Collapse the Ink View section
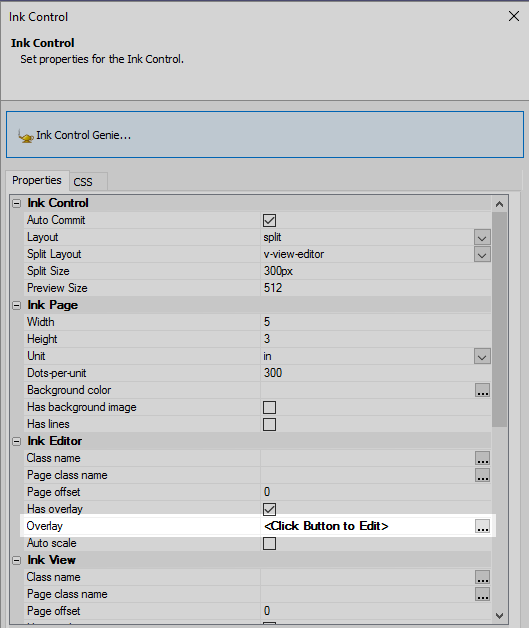529x628 pixels. [16, 560]
